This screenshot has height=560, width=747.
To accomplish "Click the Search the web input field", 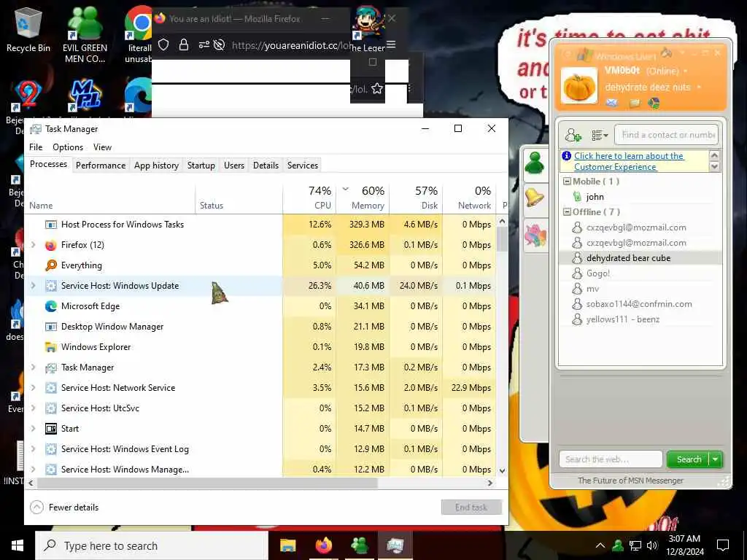I will pyautogui.click(x=611, y=459).
